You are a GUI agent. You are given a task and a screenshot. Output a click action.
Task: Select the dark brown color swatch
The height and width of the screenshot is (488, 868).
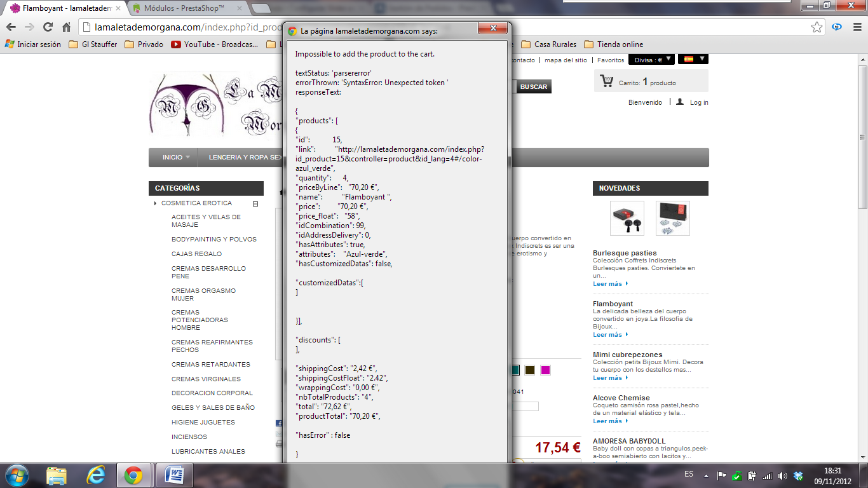pos(530,370)
